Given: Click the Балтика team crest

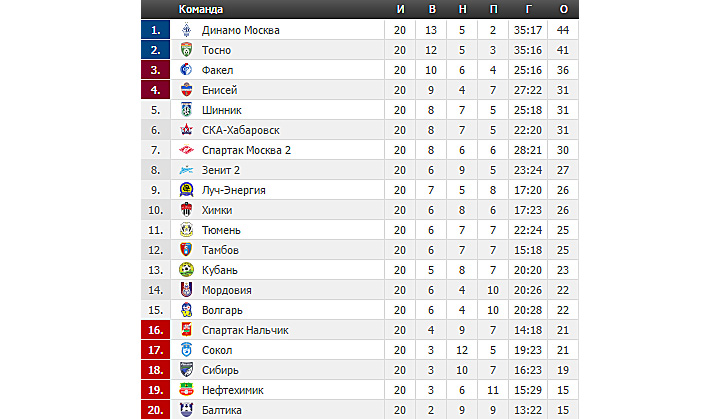Looking at the screenshot, I should [x=186, y=410].
